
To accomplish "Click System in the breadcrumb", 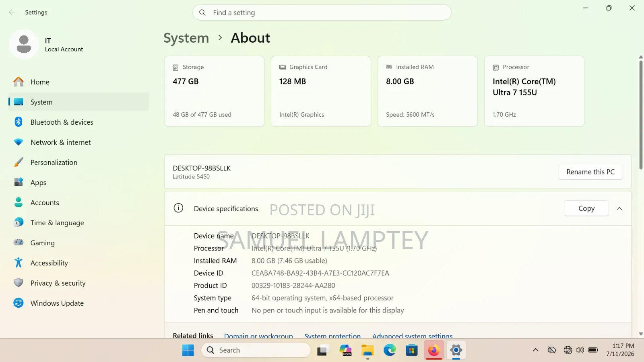I will pyautogui.click(x=186, y=38).
